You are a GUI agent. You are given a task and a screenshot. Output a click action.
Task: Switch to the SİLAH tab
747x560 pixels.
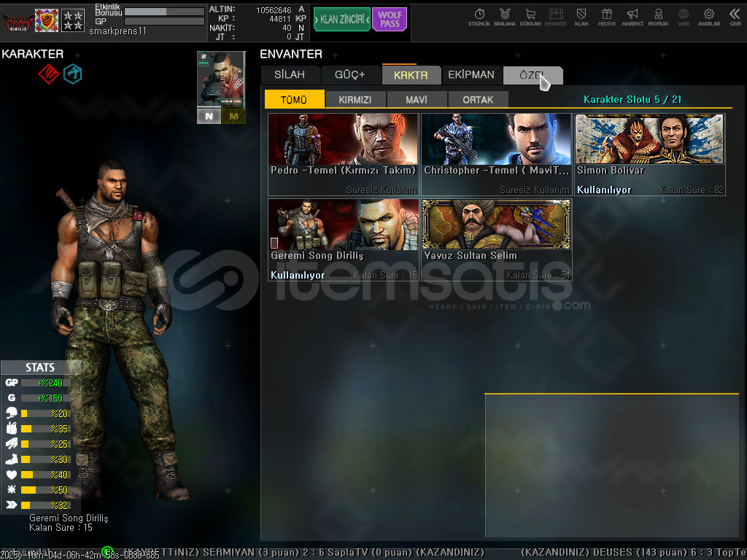(290, 74)
